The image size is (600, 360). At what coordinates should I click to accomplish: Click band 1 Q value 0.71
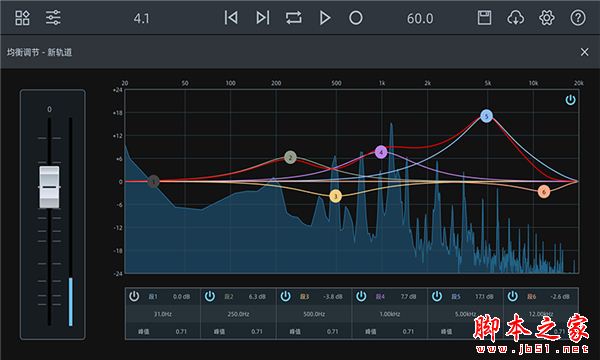181,331
